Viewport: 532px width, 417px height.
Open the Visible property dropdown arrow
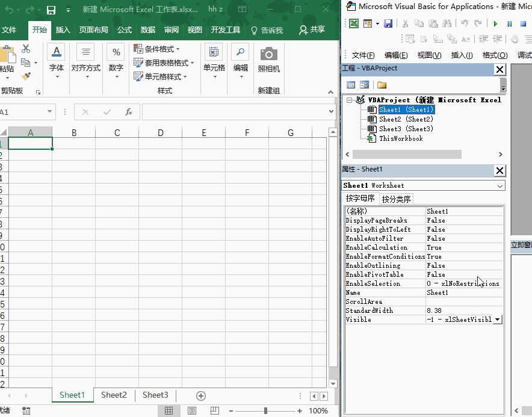(497, 320)
